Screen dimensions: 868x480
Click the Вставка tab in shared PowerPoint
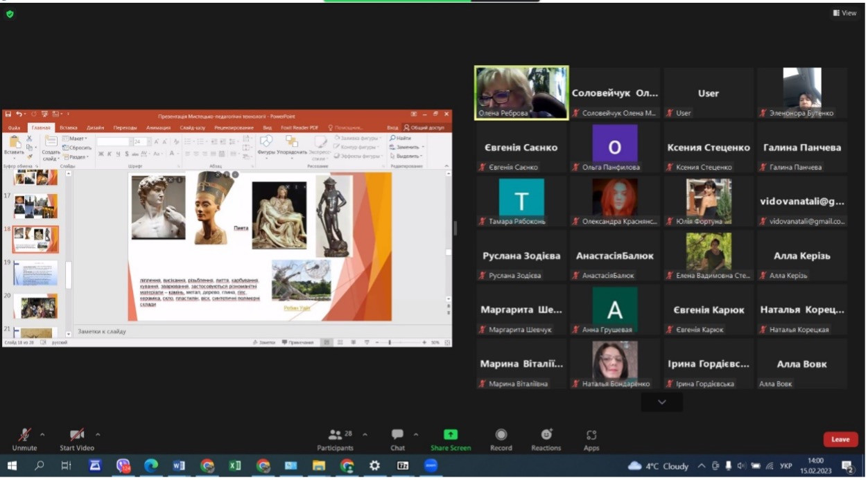(69, 127)
